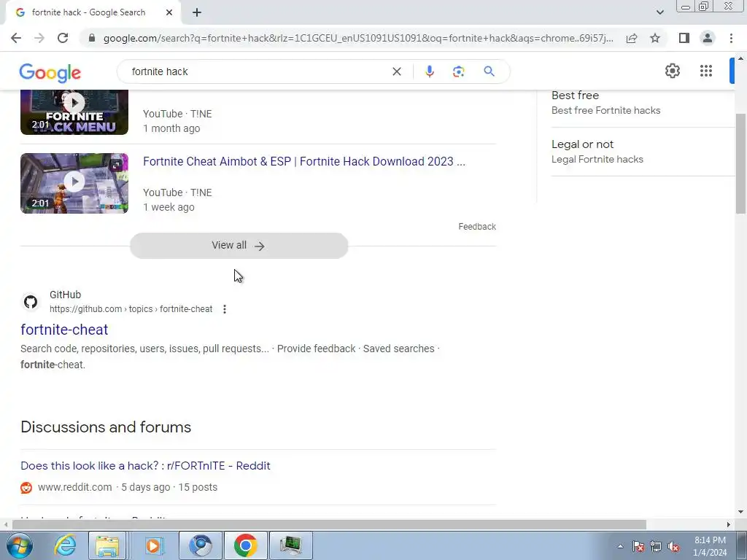
Task: Bookmark this page with the star icon
Action: (655, 38)
